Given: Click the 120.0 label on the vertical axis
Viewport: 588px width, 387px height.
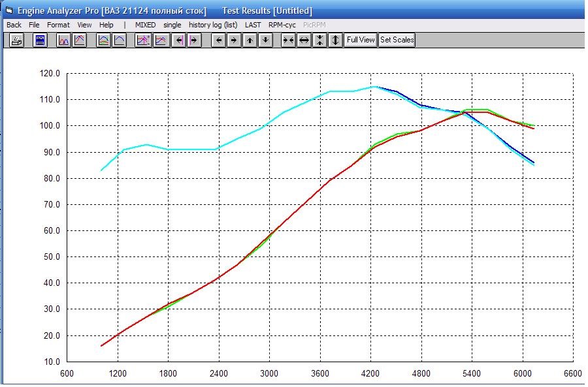Looking at the screenshot, I should pos(50,74).
